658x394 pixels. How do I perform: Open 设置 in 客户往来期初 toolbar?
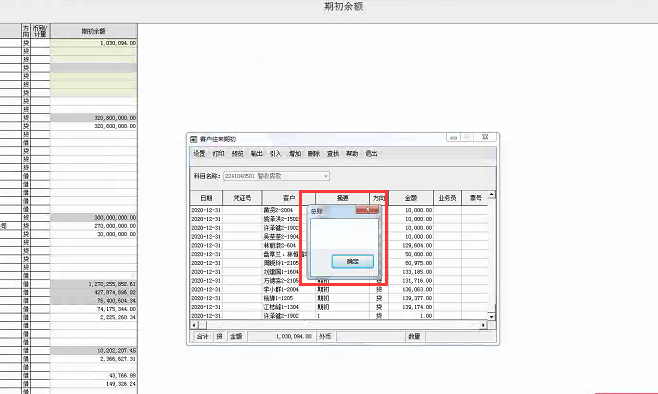coord(199,154)
